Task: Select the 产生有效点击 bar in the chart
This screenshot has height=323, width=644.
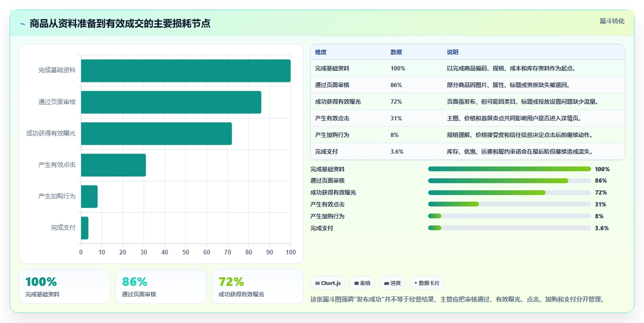Action: click(113, 165)
